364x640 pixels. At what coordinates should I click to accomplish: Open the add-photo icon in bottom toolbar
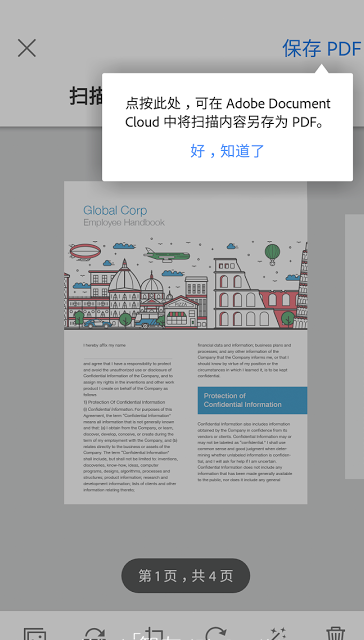click(x=35, y=633)
